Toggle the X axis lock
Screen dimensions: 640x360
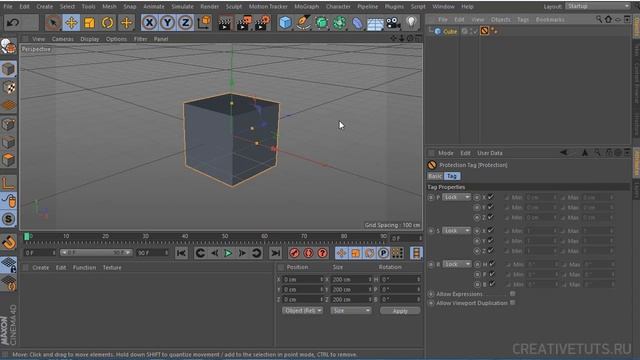149,22
